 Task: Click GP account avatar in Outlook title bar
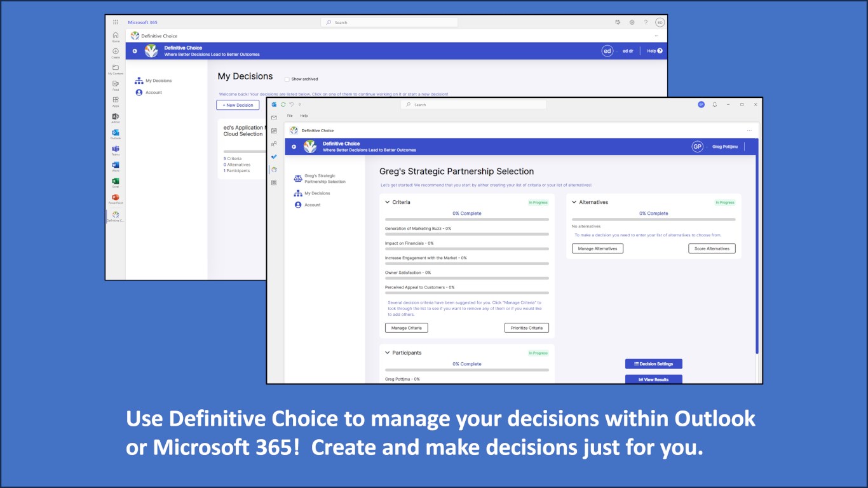point(702,104)
